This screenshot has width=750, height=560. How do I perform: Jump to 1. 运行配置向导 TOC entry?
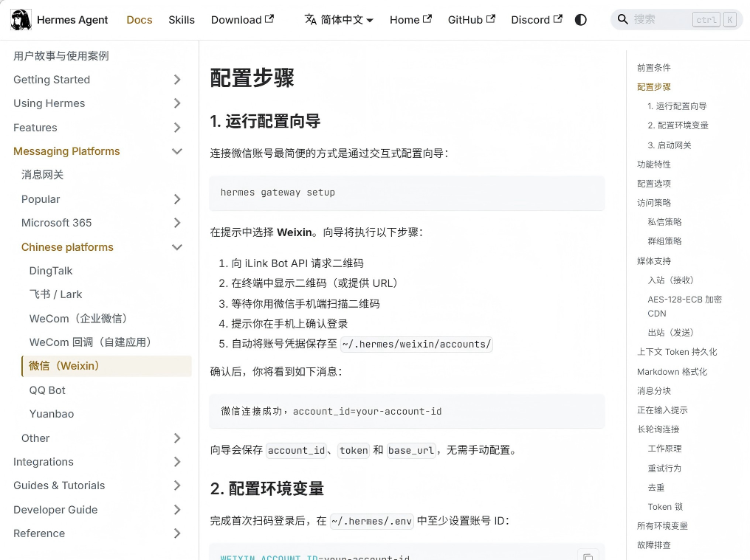[677, 106]
